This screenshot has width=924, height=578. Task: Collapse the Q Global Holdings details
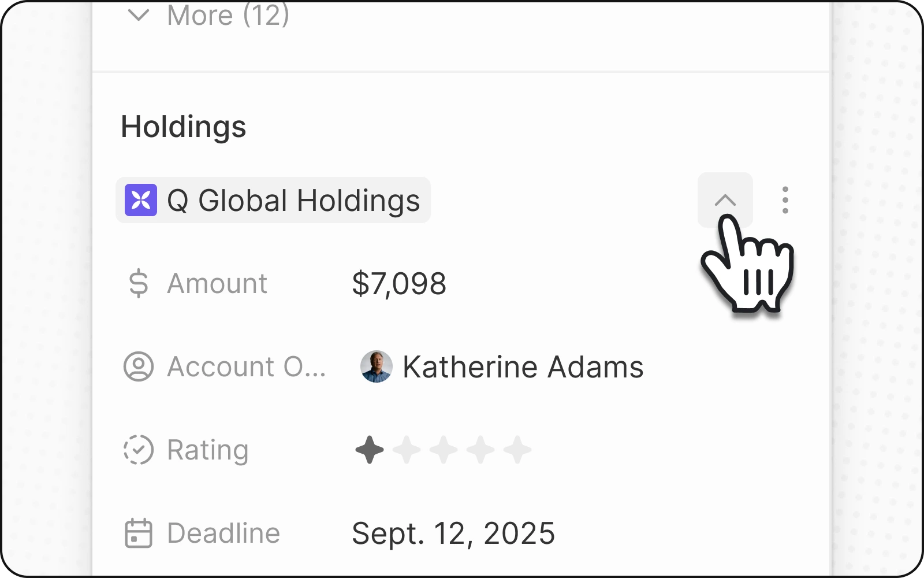725,200
